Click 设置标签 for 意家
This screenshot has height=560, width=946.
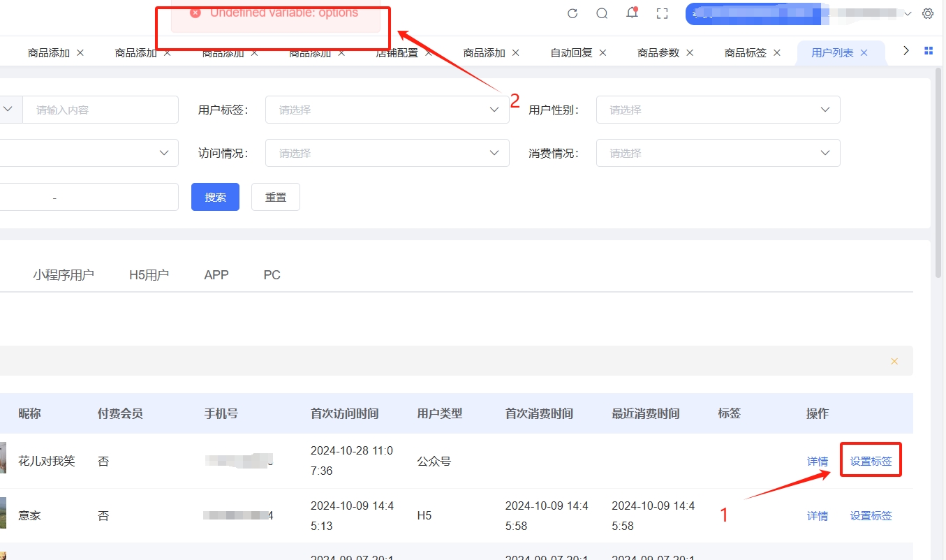click(x=871, y=516)
